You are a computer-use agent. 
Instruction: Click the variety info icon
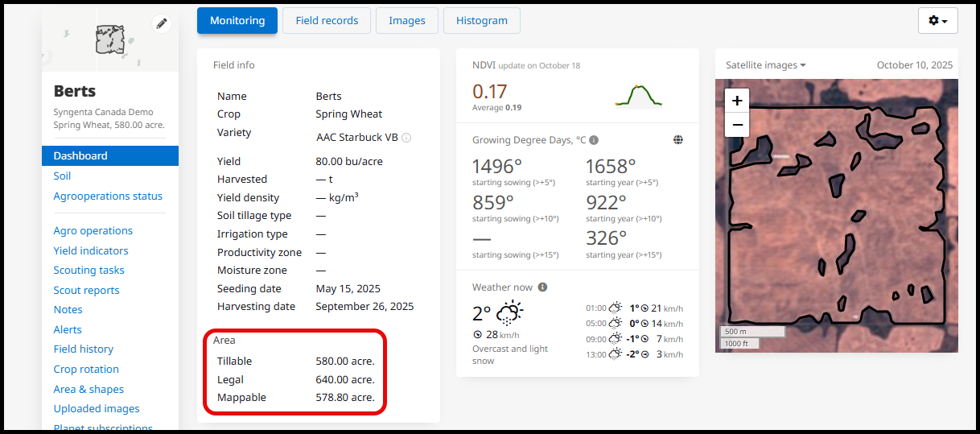[x=406, y=138]
